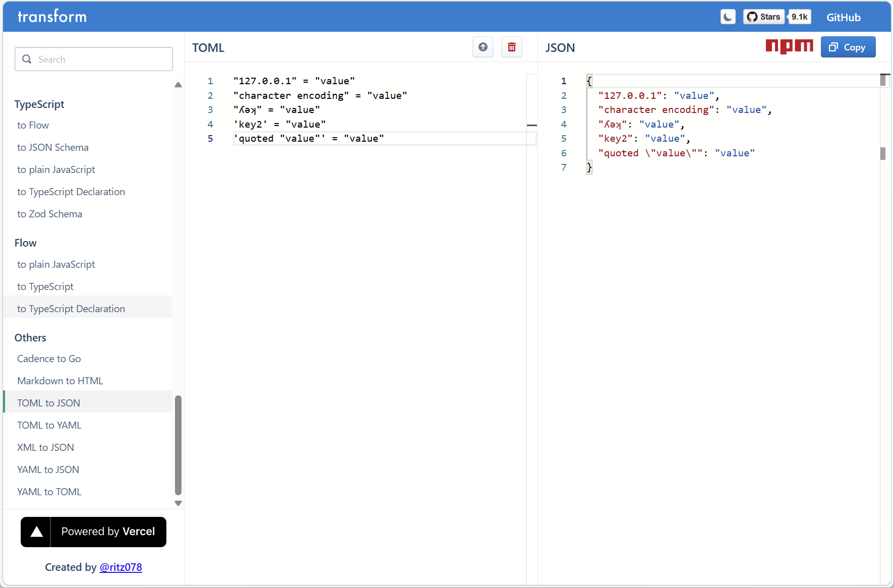This screenshot has width=894, height=588.
Task: Open Markdown to HTML converter
Action: [x=60, y=381]
